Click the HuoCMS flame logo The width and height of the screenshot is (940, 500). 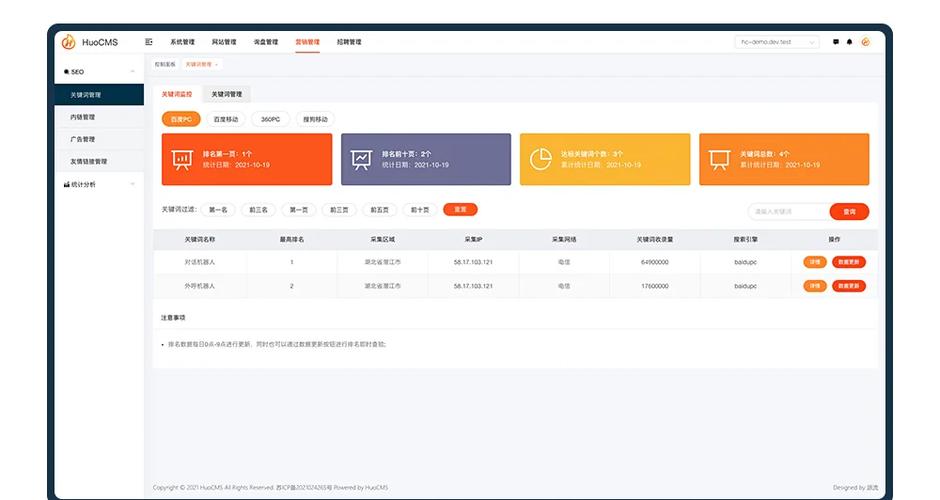click(x=68, y=42)
